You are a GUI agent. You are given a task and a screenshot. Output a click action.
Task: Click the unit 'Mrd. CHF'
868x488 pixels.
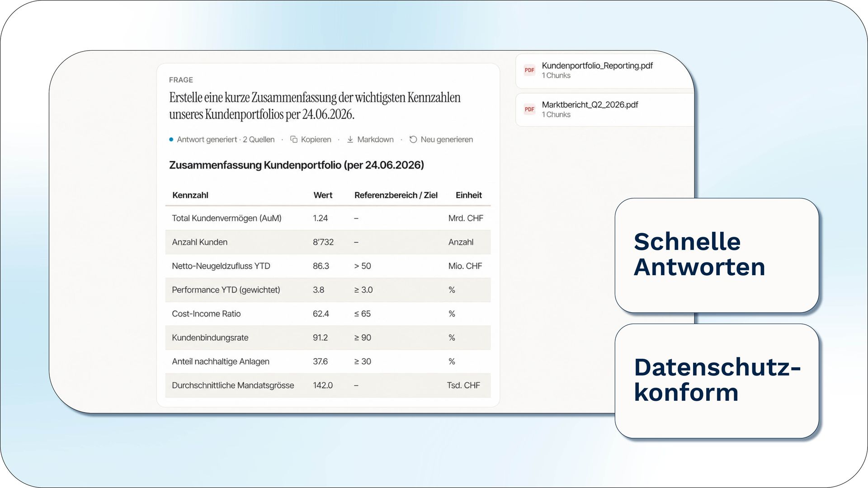click(466, 218)
